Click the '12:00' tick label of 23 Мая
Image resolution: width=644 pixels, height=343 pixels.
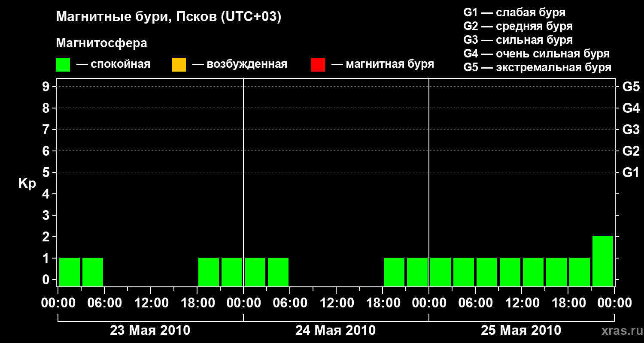[x=151, y=303]
